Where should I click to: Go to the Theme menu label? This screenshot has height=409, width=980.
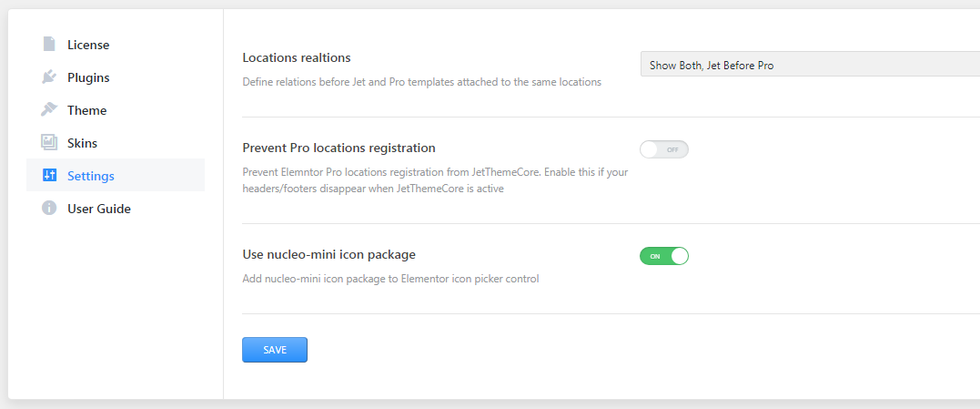86,110
